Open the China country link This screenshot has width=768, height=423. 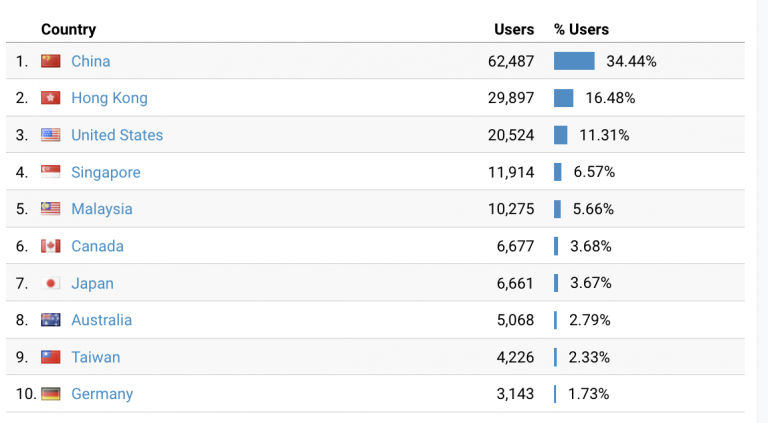[91, 61]
